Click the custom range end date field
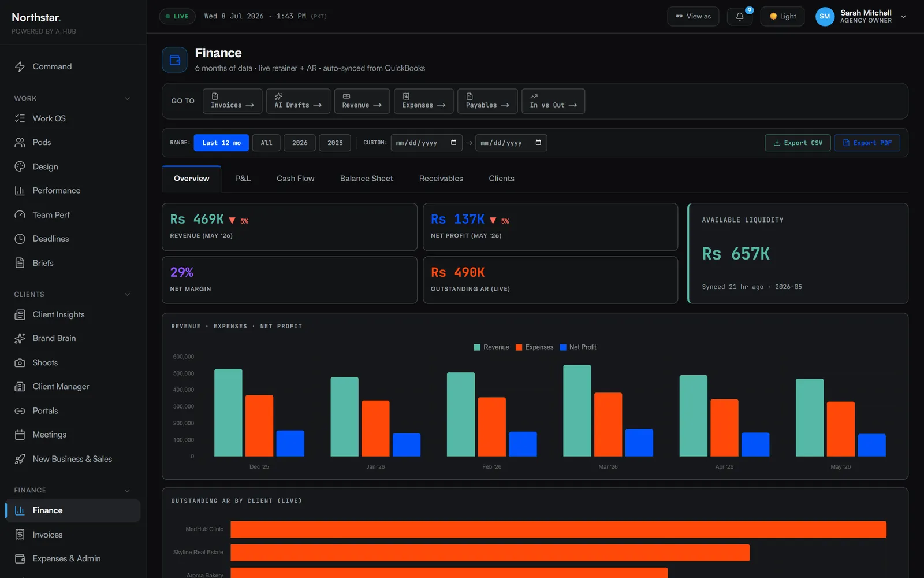The width and height of the screenshot is (924, 578). 511,143
